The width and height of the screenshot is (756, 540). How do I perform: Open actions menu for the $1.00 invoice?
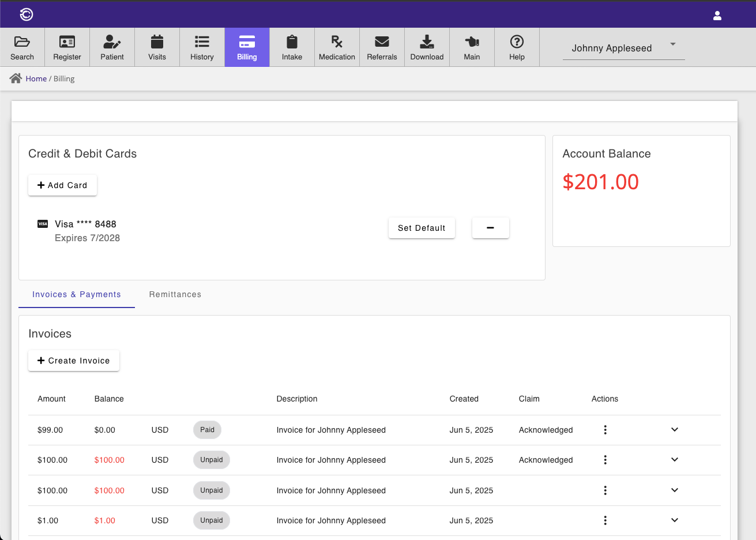click(x=605, y=520)
